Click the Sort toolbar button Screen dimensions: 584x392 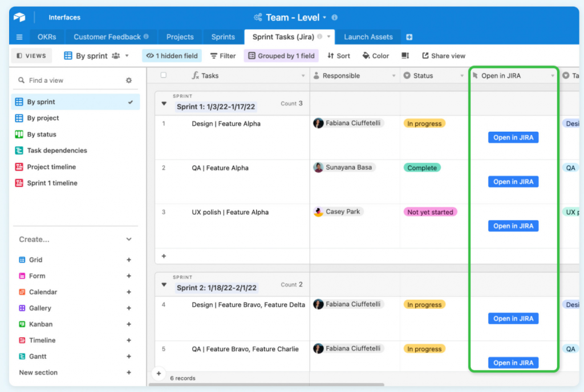tap(339, 56)
